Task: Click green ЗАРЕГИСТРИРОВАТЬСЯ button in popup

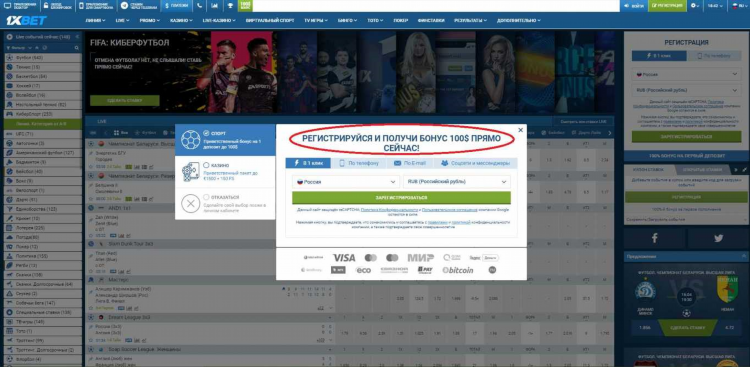Action: point(401,198)
